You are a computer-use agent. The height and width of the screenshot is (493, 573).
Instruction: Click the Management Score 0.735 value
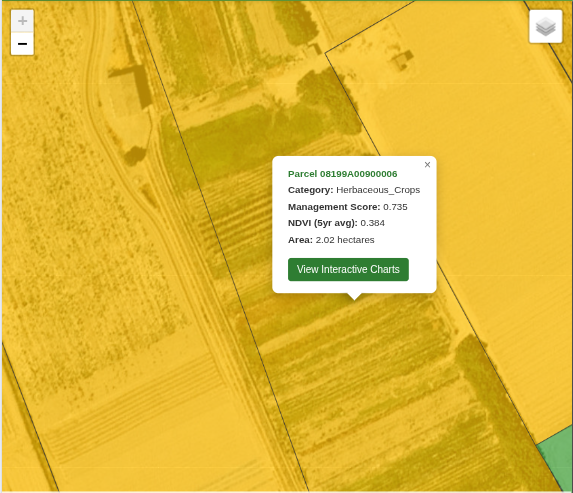(x=395, y=207)
